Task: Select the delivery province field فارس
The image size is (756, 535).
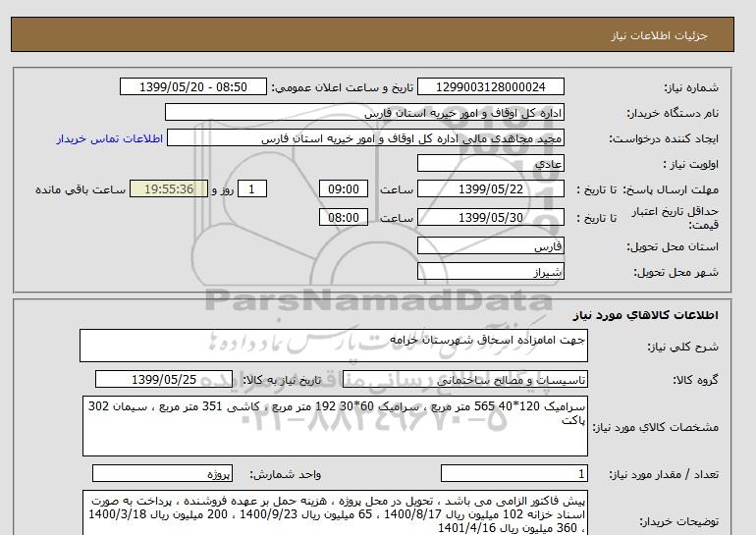Action: (490, 246)
